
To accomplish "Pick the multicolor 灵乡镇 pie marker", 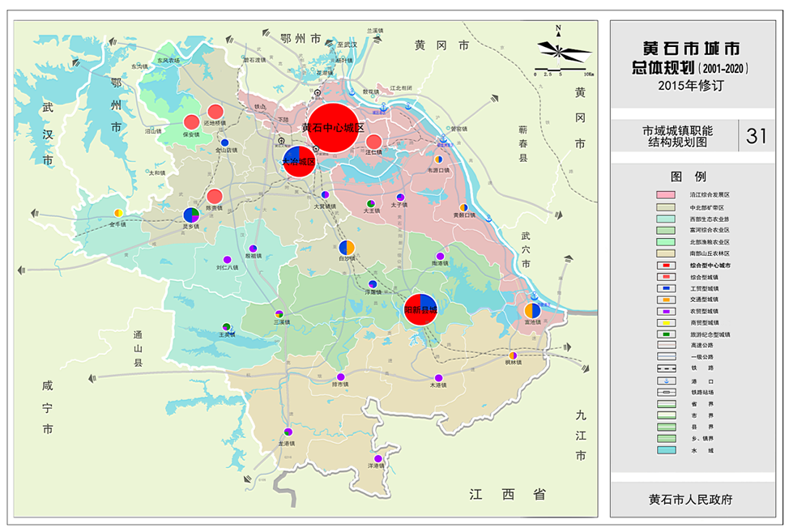I will 191,215.
